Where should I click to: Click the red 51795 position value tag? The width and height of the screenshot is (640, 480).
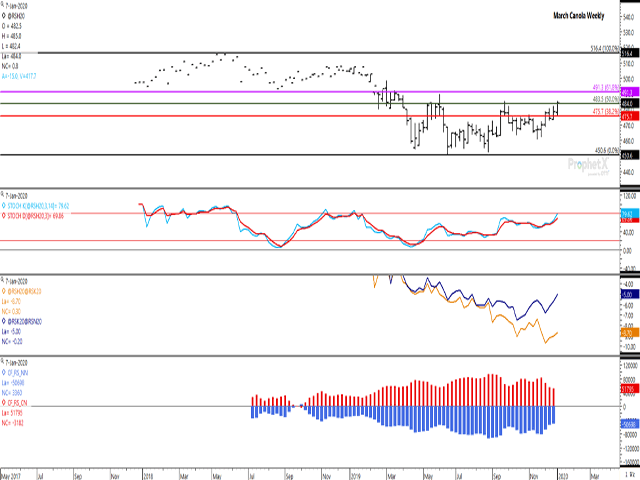pos(630,389)
